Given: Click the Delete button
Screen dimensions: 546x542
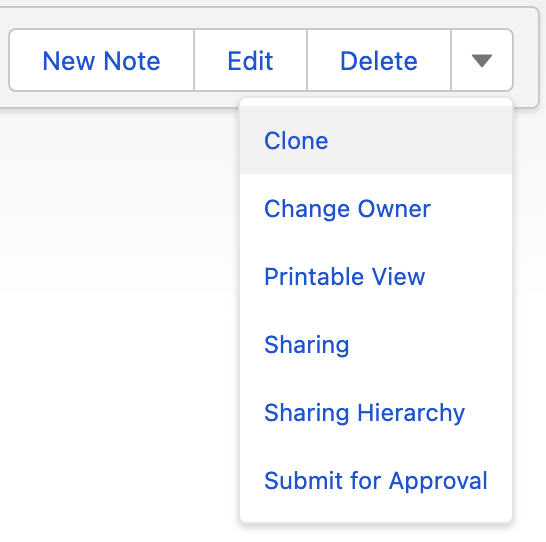Looking at the screenshot, I should [x=379, y=60].
